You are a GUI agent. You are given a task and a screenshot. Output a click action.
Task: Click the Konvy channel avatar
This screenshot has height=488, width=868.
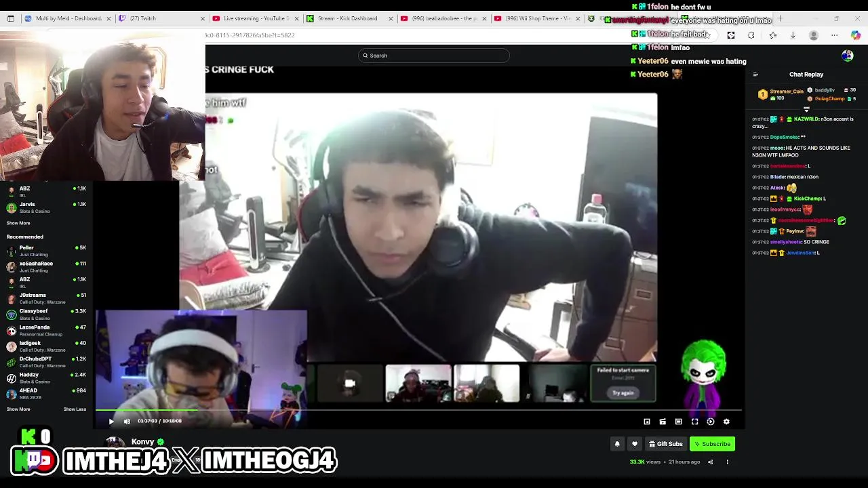pos(115,443)
